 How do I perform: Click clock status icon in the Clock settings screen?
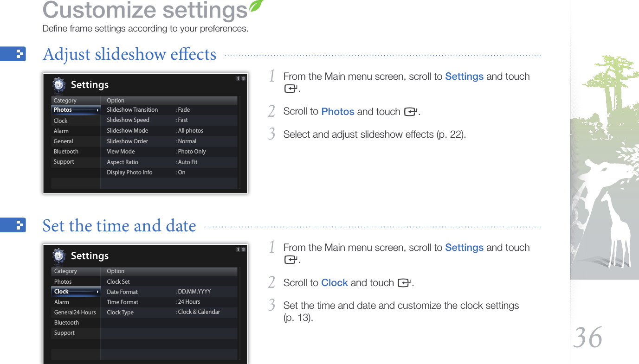point(243,249)
